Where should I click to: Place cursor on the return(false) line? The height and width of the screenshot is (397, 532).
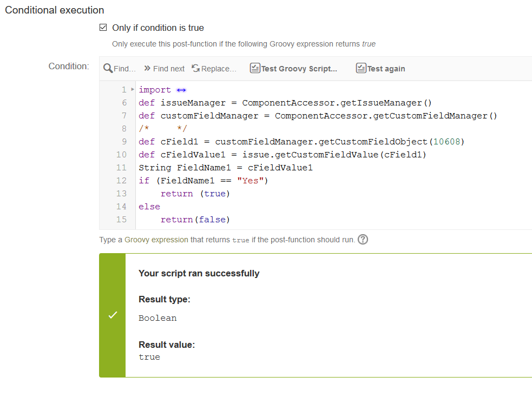[195, 220]
